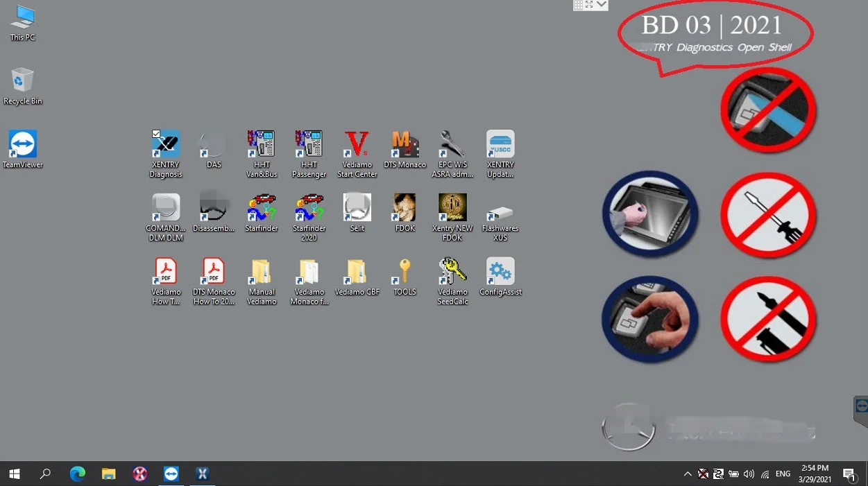Image resolution: width=868 pixels, height=486 pixels.
Task: Click the Windows Start button
Action: pyautogui.click(x=14, y=474)
